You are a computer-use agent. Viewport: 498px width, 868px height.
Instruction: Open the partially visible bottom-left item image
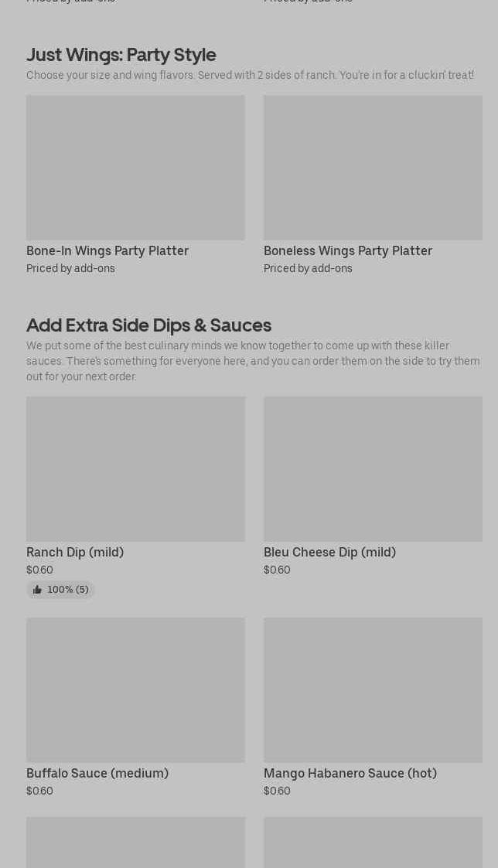[136, 842]
